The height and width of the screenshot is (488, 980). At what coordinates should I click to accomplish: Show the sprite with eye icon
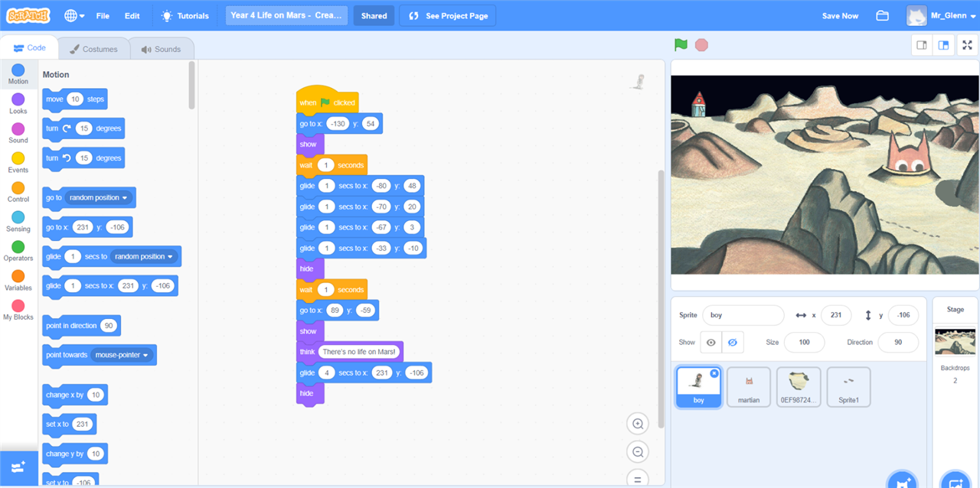point(711,343)
